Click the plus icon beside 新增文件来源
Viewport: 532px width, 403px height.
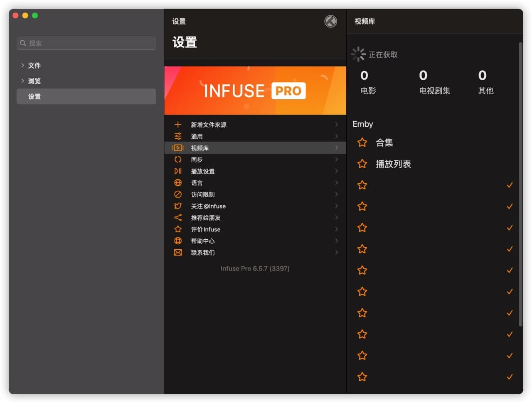click(178, 125)
